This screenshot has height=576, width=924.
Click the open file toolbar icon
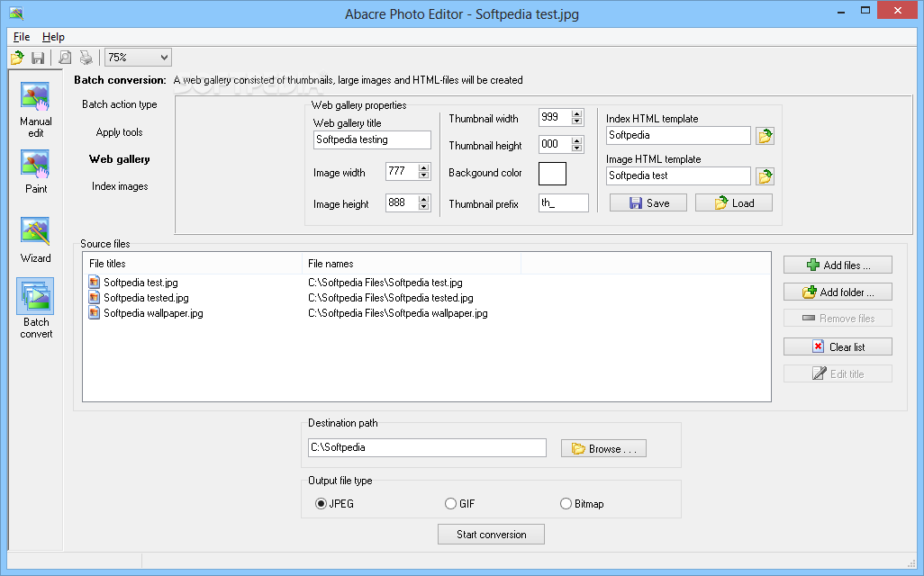click(17, 58)
